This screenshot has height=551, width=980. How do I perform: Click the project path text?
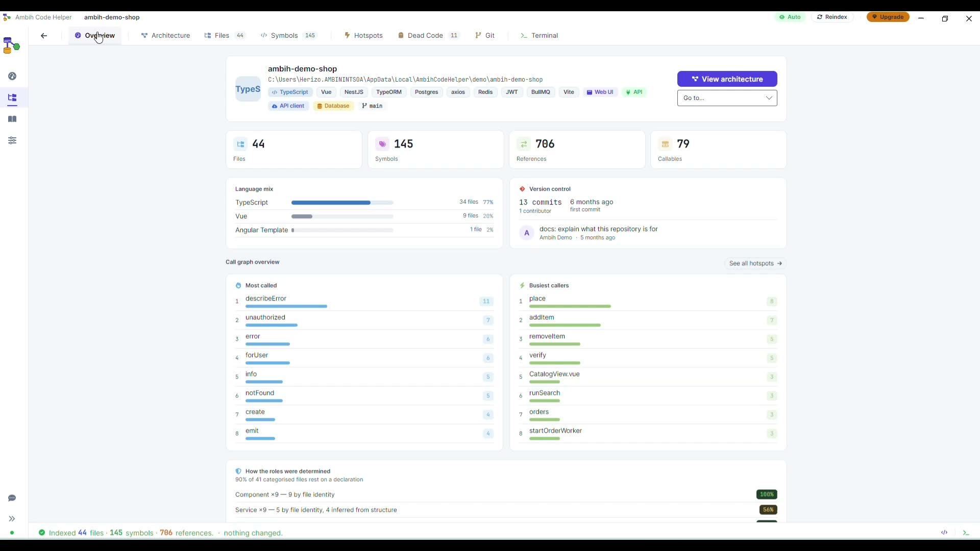(x=405, y=80)
